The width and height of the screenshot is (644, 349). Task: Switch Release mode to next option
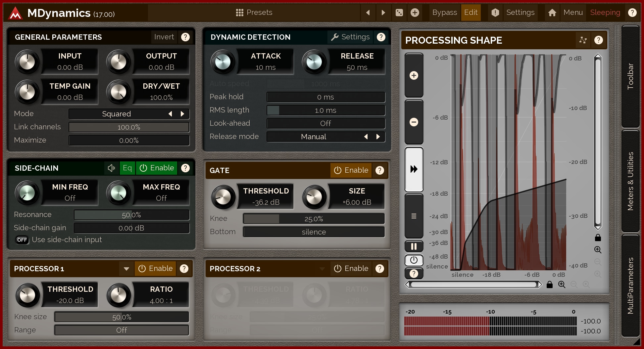378,137
